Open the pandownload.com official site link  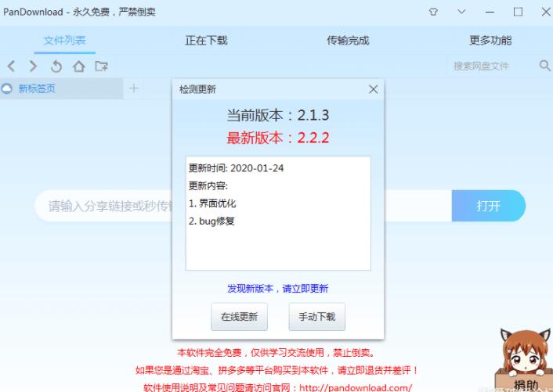click(356, 387)
